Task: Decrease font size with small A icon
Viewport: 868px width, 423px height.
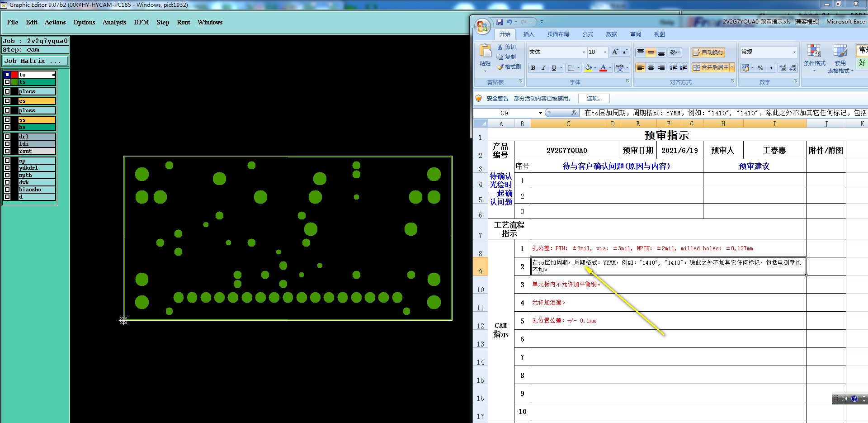Action: [x=625, y=52]
